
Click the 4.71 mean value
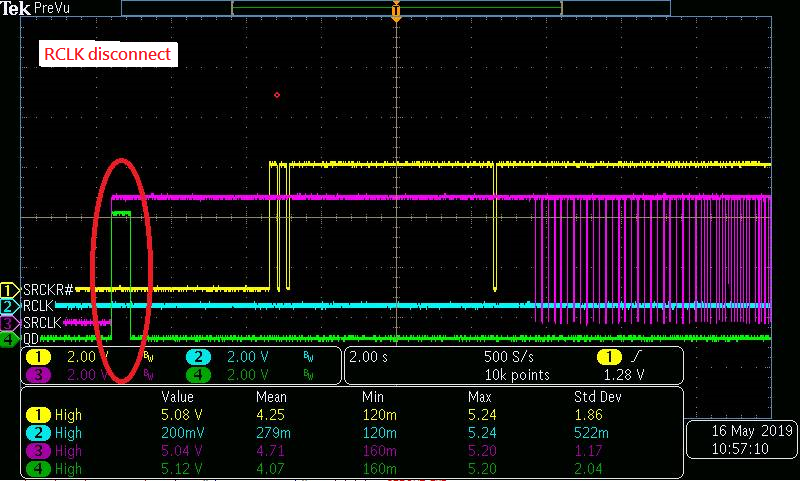[x=270, y=451]
